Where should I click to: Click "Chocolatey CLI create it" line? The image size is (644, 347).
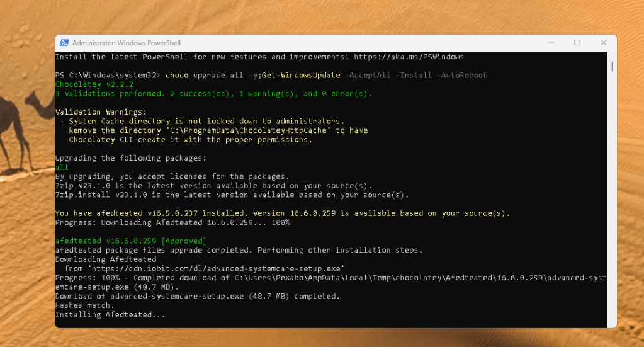point(191,140)
